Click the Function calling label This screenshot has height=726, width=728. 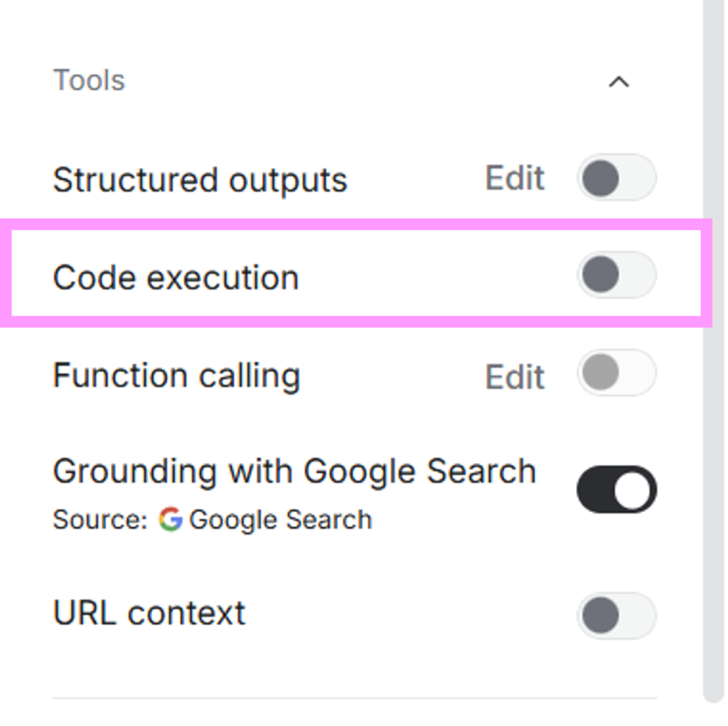pyautogui.click(x=176, y=375)
